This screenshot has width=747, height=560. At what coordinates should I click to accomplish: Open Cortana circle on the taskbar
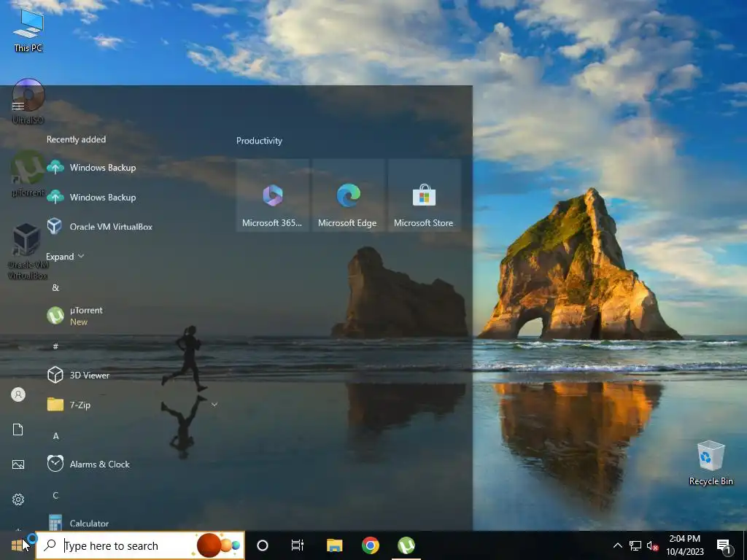point(263,545)
